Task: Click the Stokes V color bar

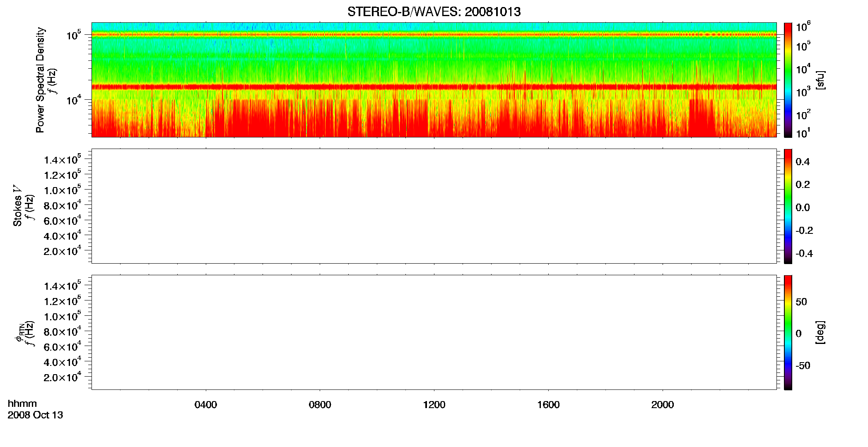Action: (788, 206)
